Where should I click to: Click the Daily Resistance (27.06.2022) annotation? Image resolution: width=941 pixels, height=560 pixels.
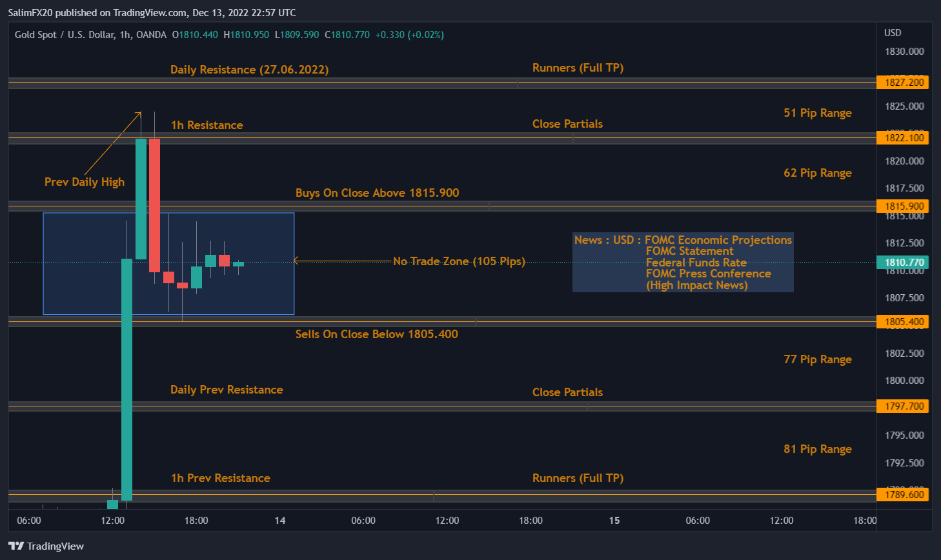[249, 70]
